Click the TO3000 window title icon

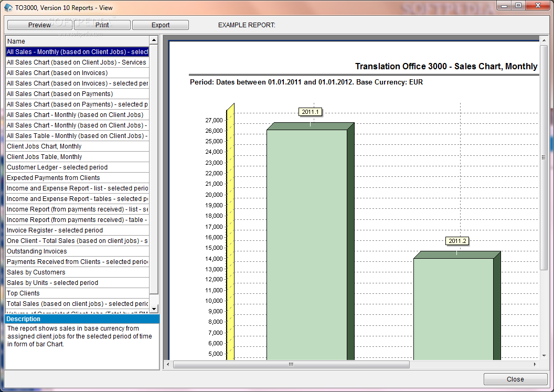click(x=8, y=8)
